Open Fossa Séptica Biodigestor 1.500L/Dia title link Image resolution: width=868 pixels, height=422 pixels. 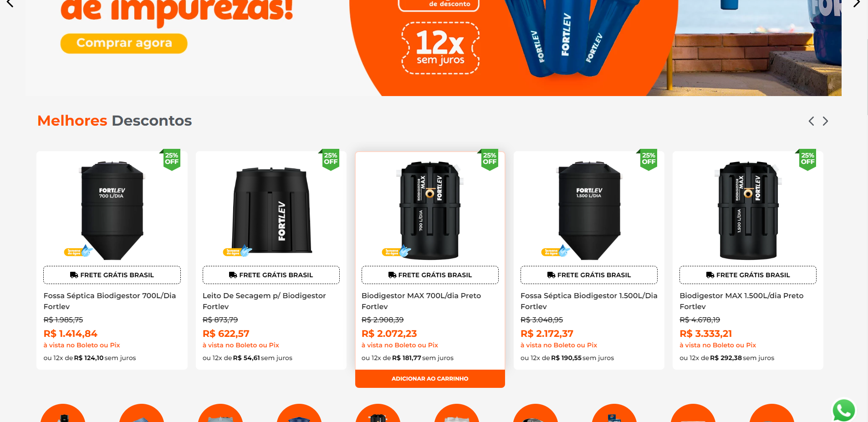[589, 301]
